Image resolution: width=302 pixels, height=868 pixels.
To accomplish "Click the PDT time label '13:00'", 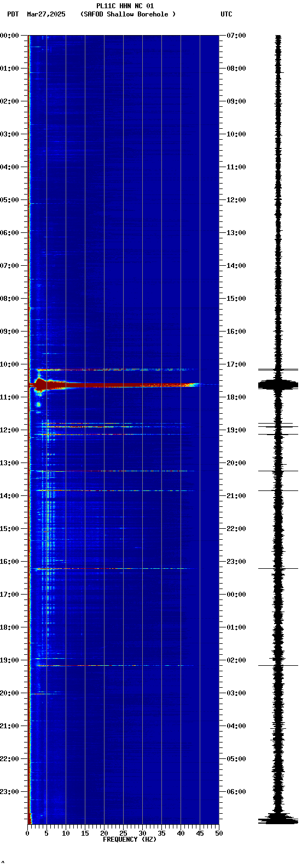I will point(10,463).
